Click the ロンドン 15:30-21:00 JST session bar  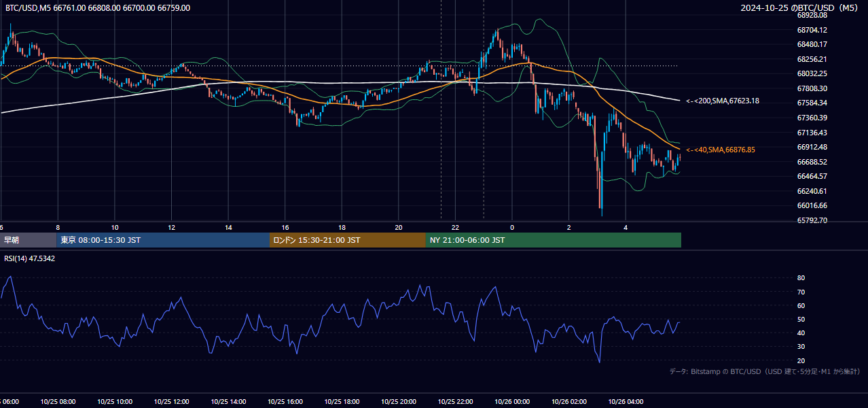(x=348, y=240)
